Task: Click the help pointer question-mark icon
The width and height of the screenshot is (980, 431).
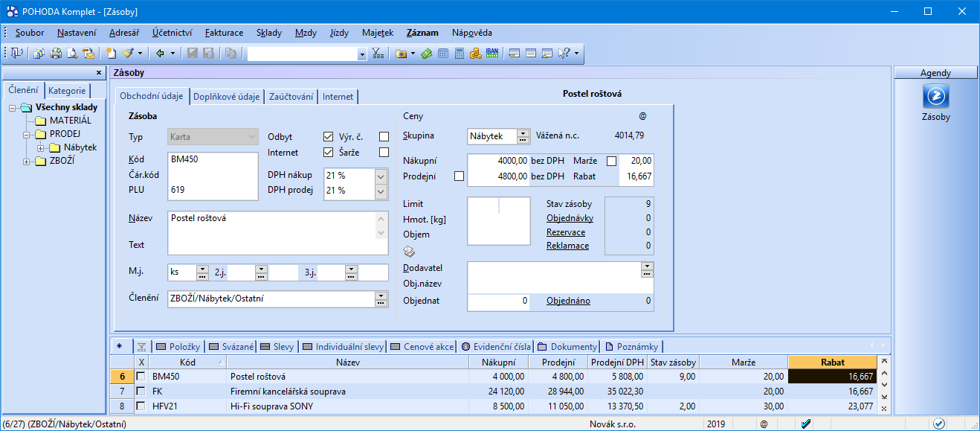Action: (x=563, y=54)
